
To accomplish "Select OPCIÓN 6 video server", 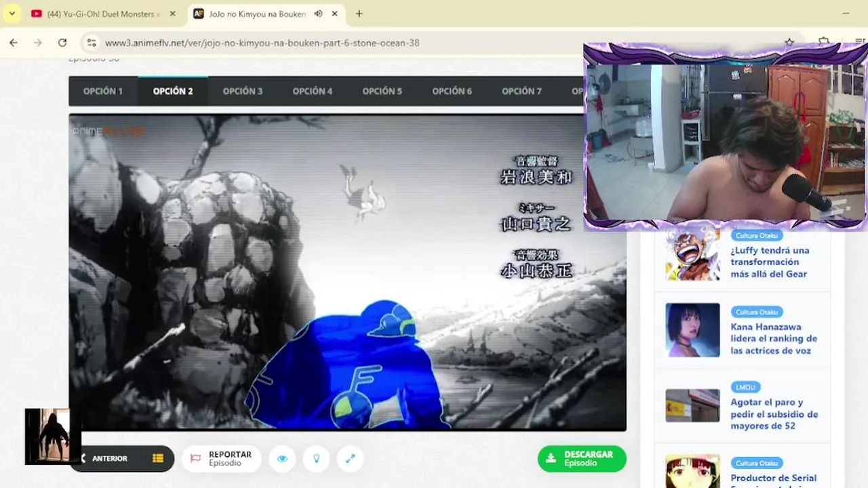I will 452,91.
